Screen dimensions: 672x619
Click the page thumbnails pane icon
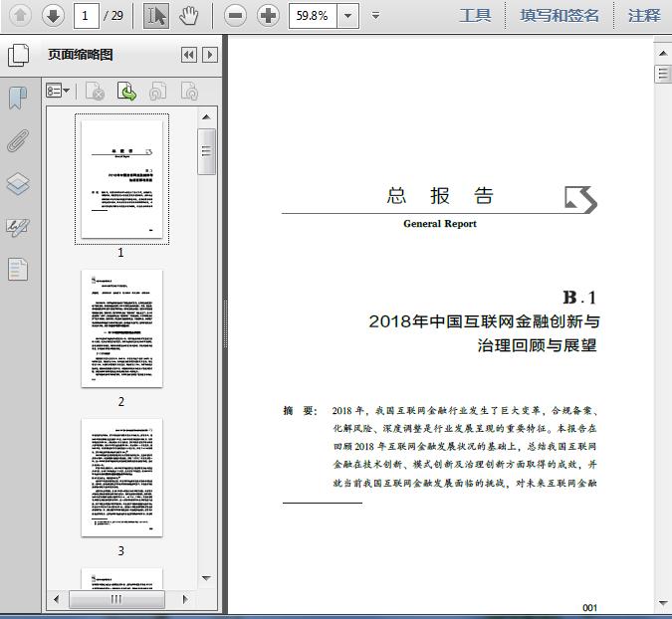pos(19,55)
